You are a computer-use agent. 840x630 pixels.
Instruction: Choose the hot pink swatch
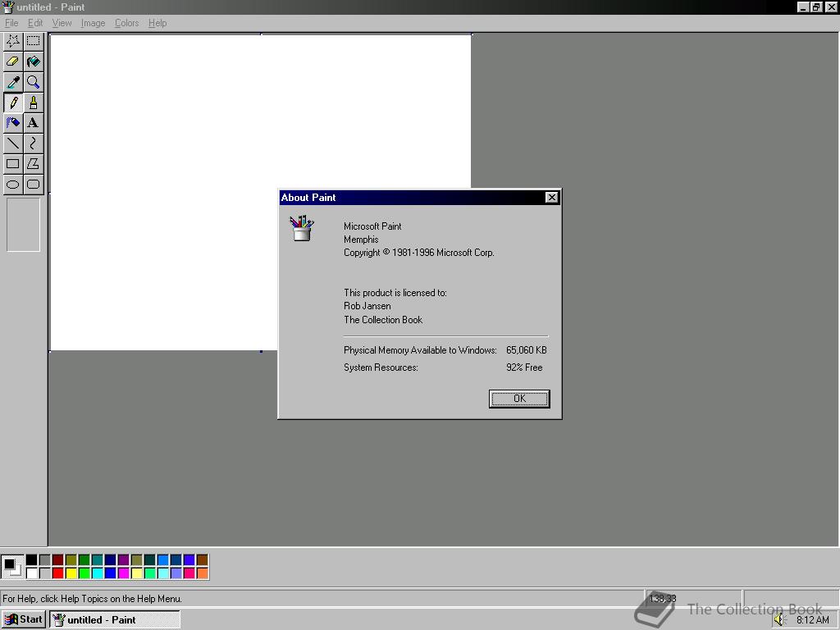189,573
